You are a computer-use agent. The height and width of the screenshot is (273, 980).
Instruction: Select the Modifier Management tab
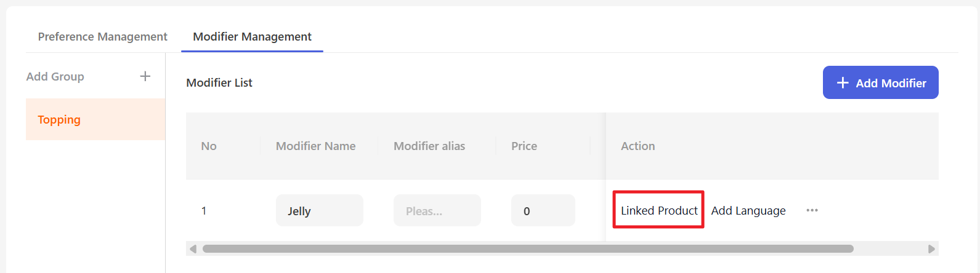click(252, 36)
